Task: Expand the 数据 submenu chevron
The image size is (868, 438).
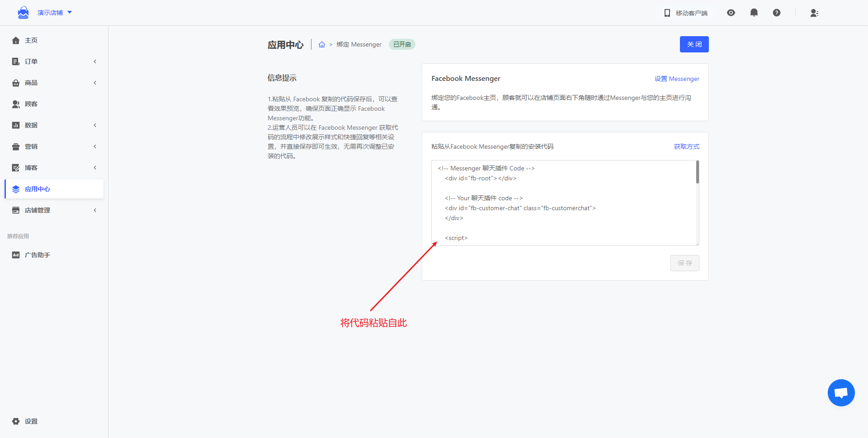Action: [x=95, y=125]
